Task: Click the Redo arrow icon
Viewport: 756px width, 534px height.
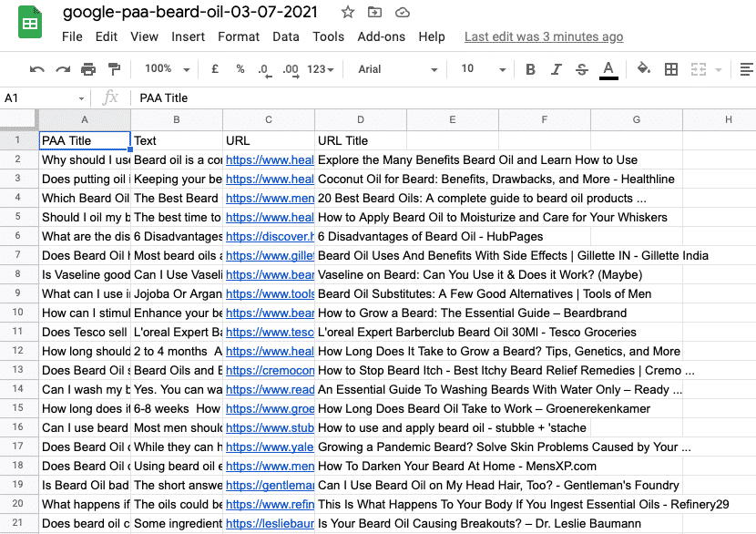Action: [x=63, y=69]
